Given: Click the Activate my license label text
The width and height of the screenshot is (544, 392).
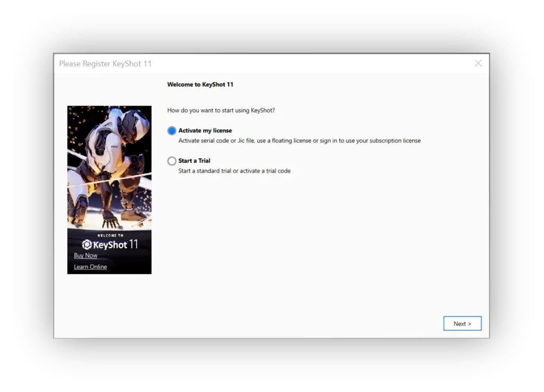Looking at the screenshot, I should pyautogui.click(x=205, y=131).
